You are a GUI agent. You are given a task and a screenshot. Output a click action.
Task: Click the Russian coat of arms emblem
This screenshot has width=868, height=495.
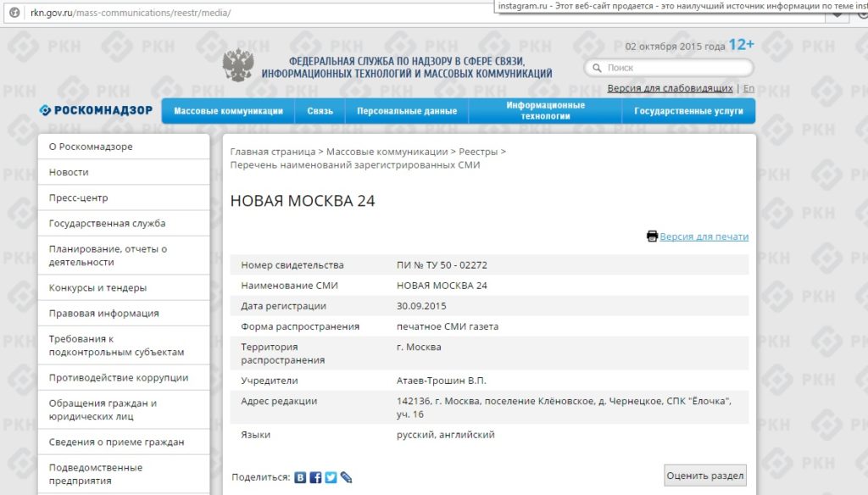coord(238,65)
